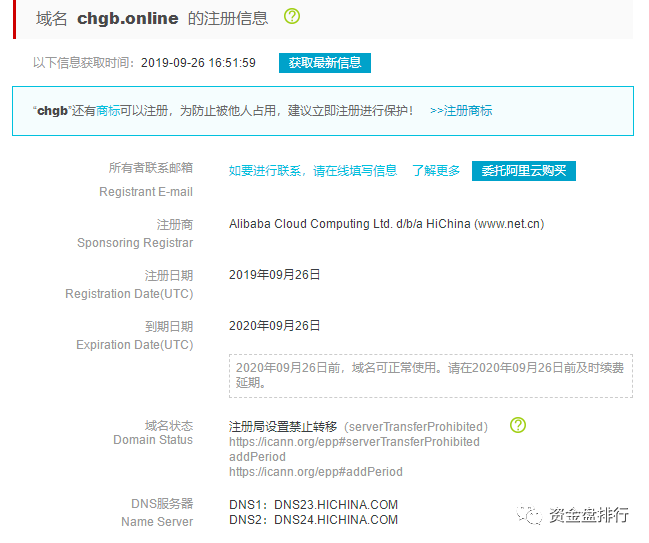This screenshot has width=649, height=543.
Task: Click the 委托阿里云购买 button
Action: pyautogui.click(x=524, y=171)
